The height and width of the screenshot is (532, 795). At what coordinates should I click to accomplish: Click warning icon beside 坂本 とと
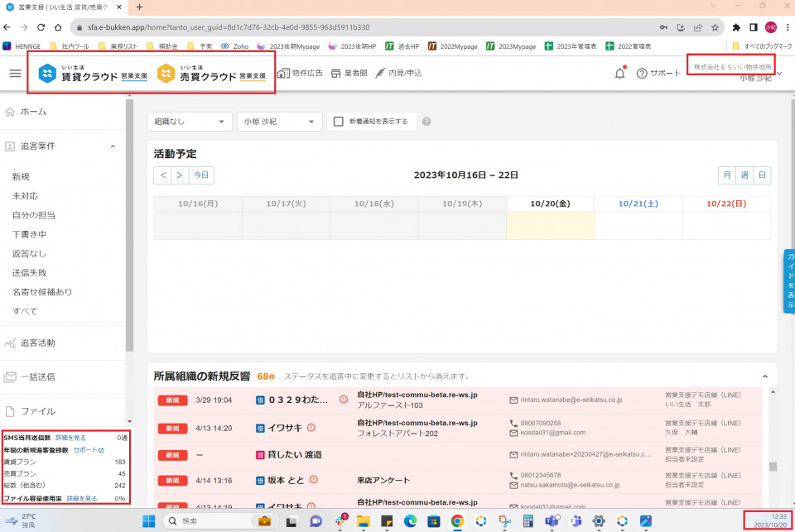click(x=313, y=480)
